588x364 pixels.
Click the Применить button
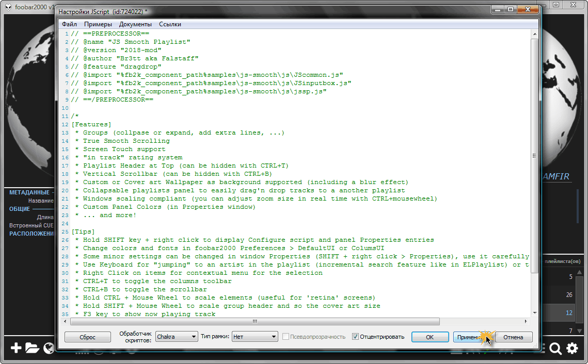click(x=471, y=337)
